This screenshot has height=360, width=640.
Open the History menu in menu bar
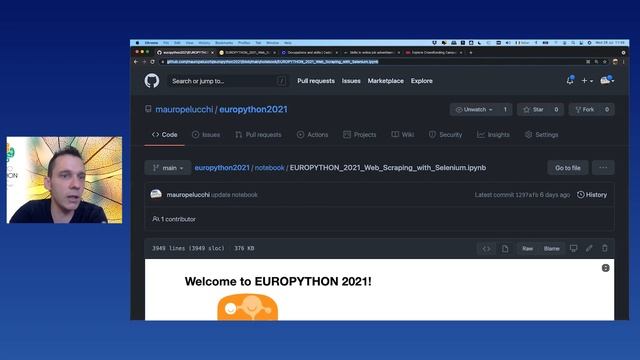204,43
